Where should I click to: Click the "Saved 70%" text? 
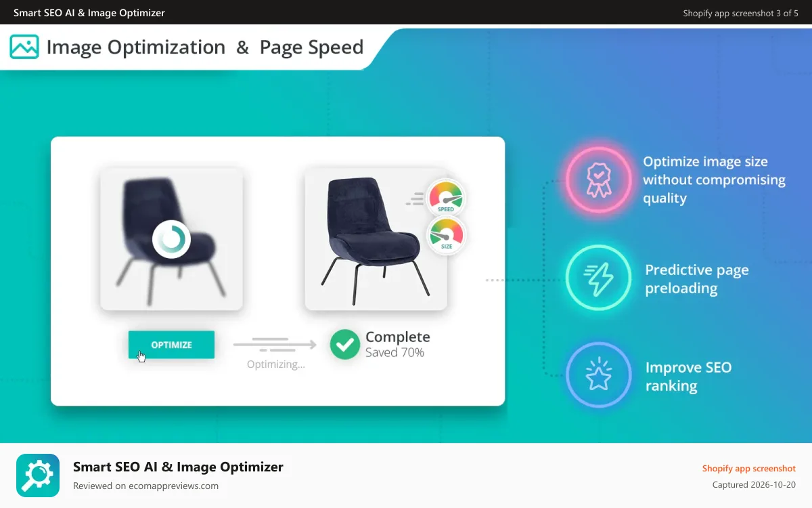(394, 352)
